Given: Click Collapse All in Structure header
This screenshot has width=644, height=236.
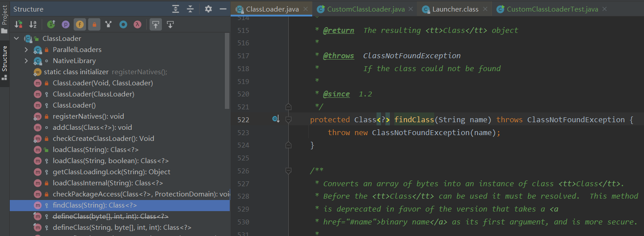Looking at the screenshot, I should [190, 9].
